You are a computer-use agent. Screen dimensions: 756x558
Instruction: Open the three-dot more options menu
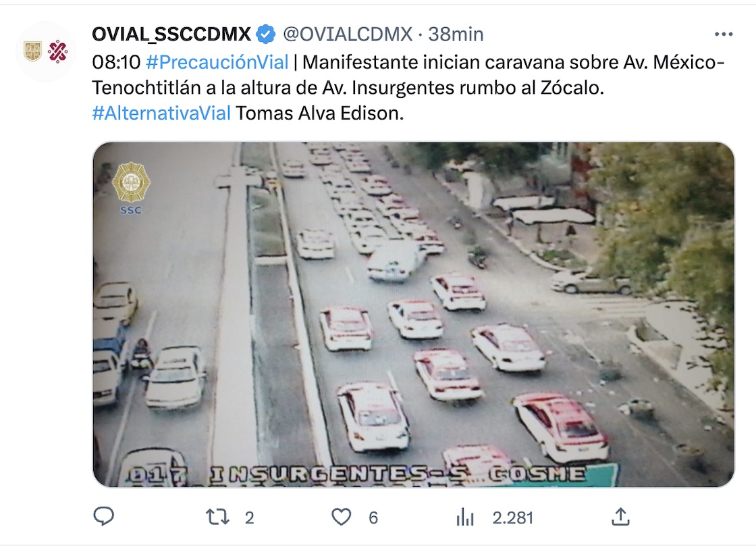click(724, 34)
